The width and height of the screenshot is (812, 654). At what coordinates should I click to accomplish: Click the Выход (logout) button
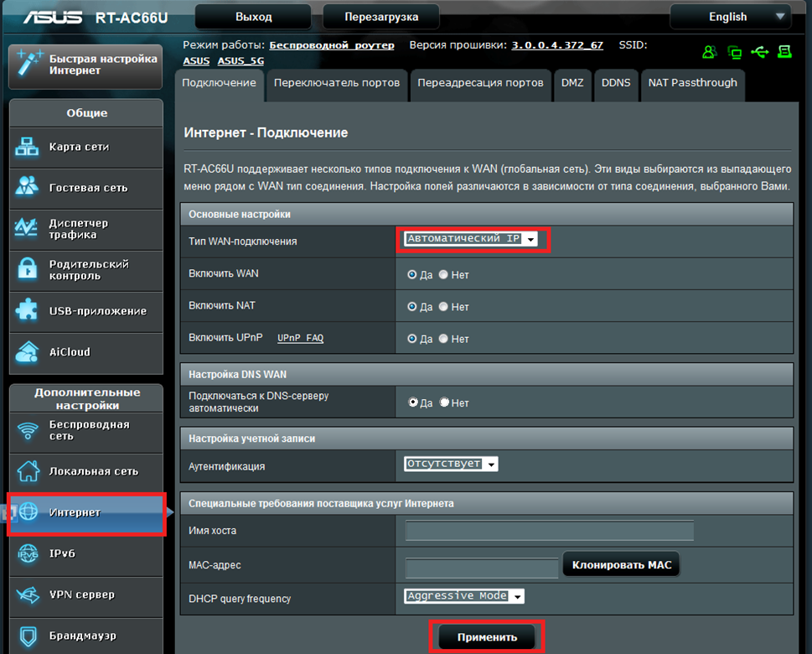254,17
